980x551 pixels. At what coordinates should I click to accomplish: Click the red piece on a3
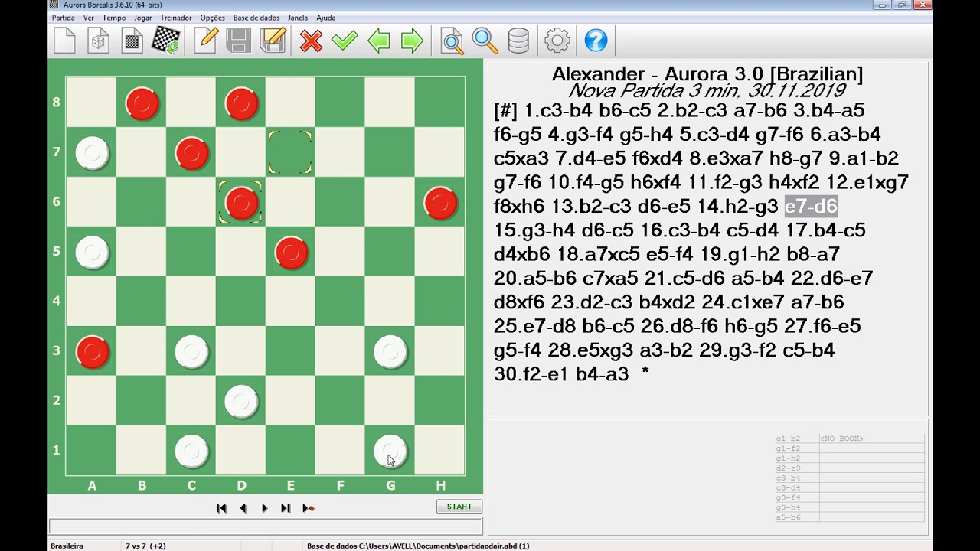click(93, 352)
